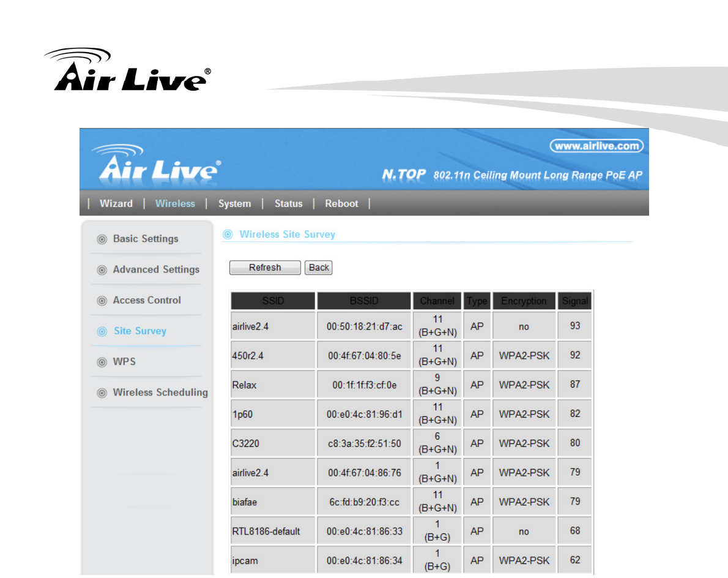Select the C3220 SSID cell
This screenshot has height=578, width=728.
(x=273, y=443)
